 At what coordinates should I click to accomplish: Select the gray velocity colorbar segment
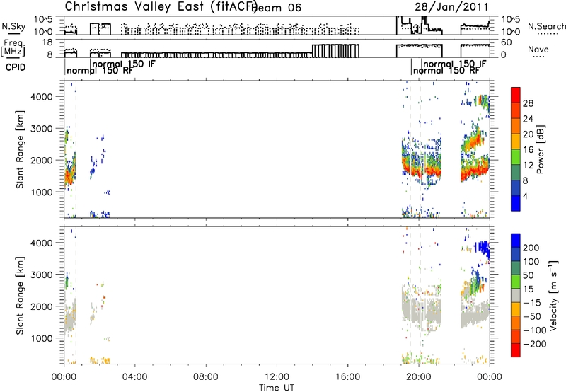tap(516, 296)
